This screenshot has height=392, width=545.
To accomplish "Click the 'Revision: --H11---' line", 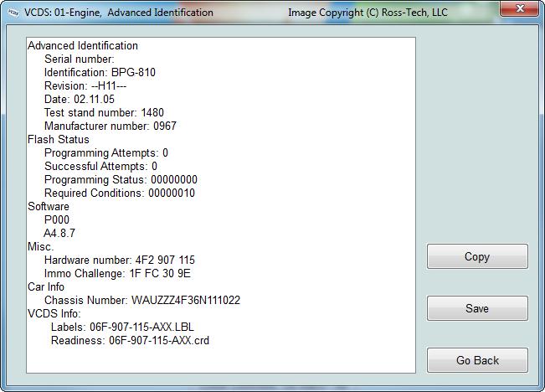I will [85, 85].
